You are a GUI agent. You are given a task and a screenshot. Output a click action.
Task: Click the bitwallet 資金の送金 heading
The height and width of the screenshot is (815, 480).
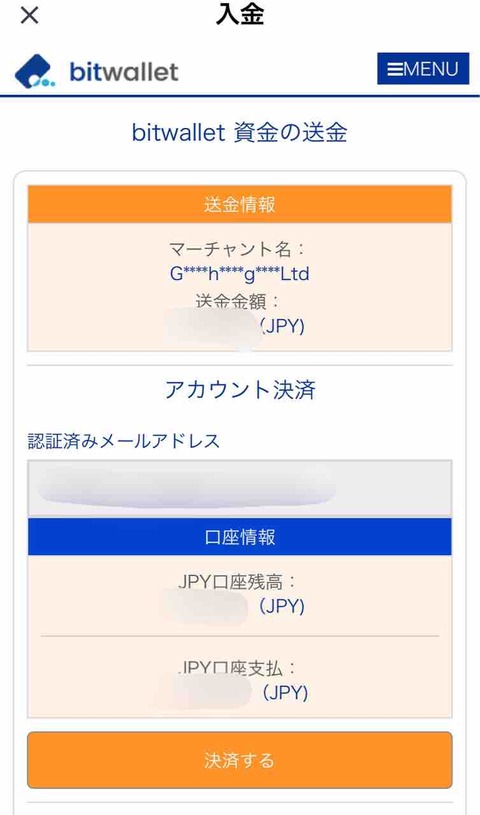coord(239,133)
